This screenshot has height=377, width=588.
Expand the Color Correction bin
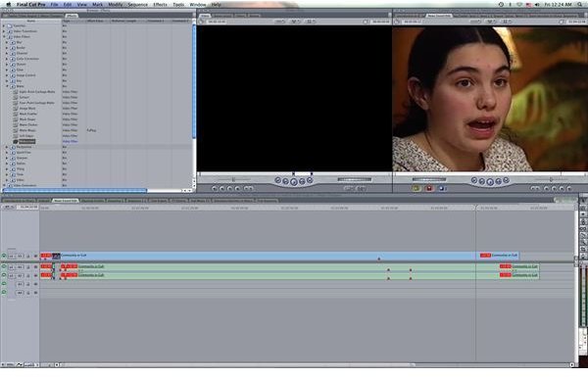coord(7,59)
